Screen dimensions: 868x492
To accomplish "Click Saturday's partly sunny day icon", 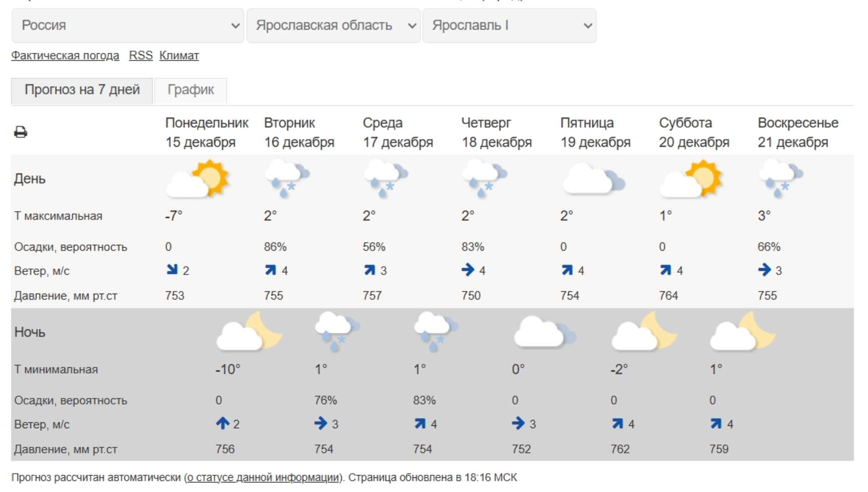I will click(691, 179).
